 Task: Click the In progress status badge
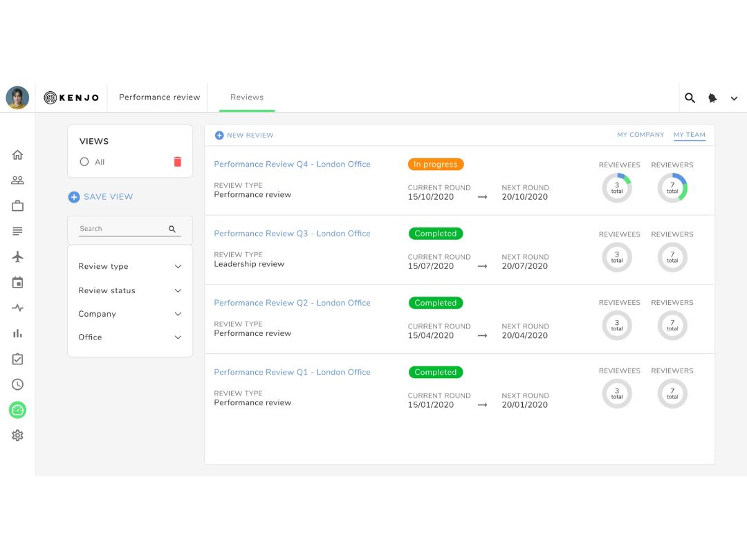click(436, 165)
